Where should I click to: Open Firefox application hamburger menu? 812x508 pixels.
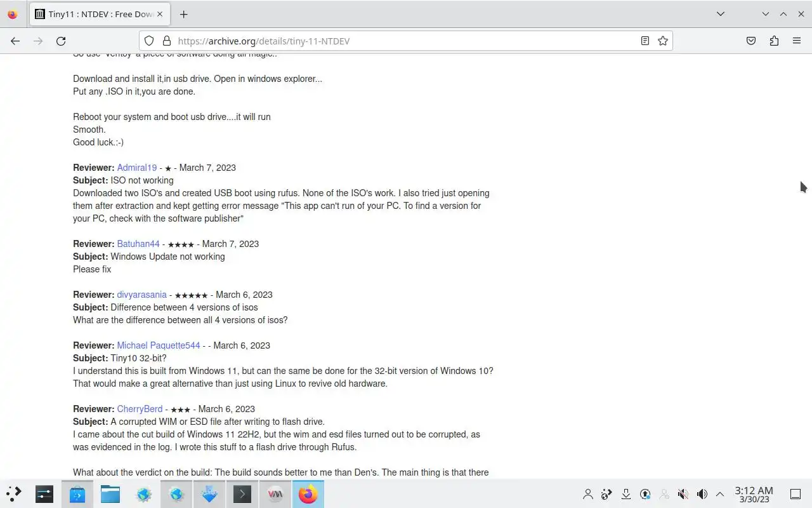click(797, 41)
